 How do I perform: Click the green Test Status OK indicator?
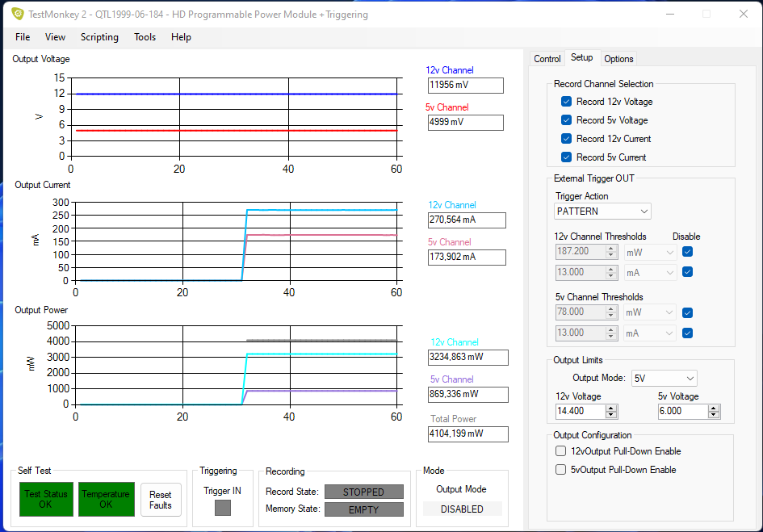tap(45, 499)
